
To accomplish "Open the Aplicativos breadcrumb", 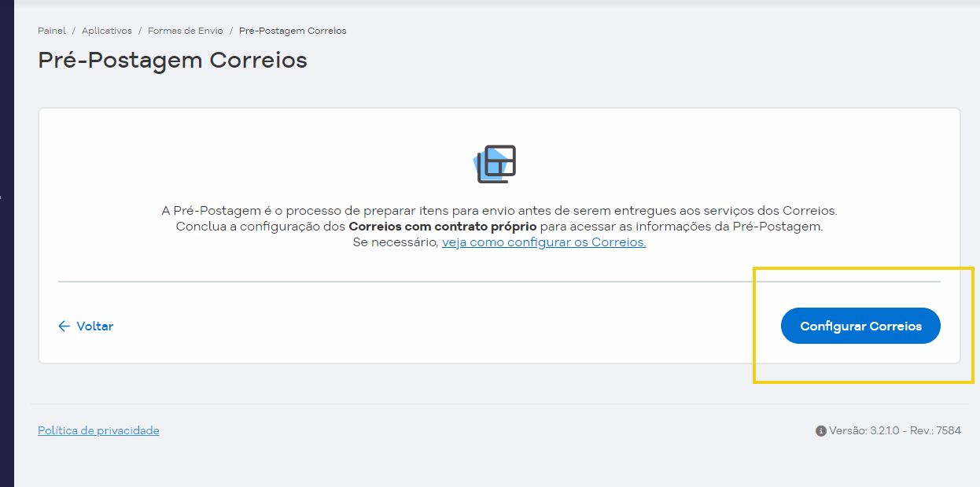I will [107, 31].
